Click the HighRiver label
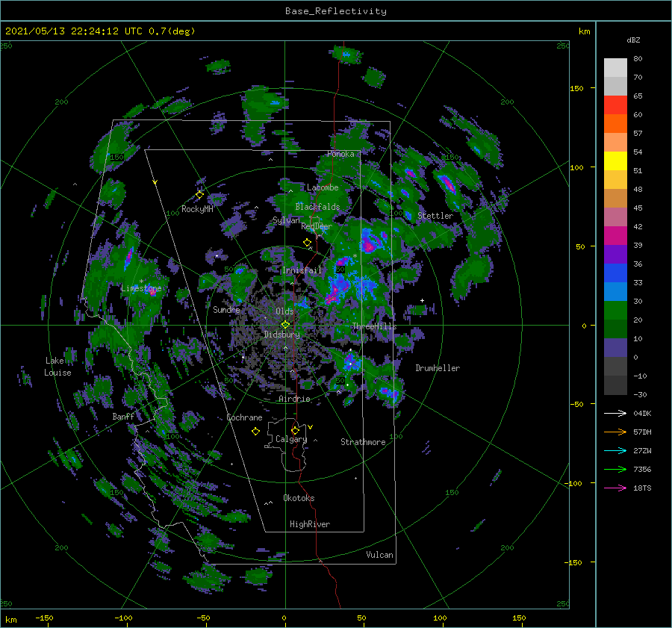Image resolution: width=672 pixels, height=628 pixels. pos(310,524)
